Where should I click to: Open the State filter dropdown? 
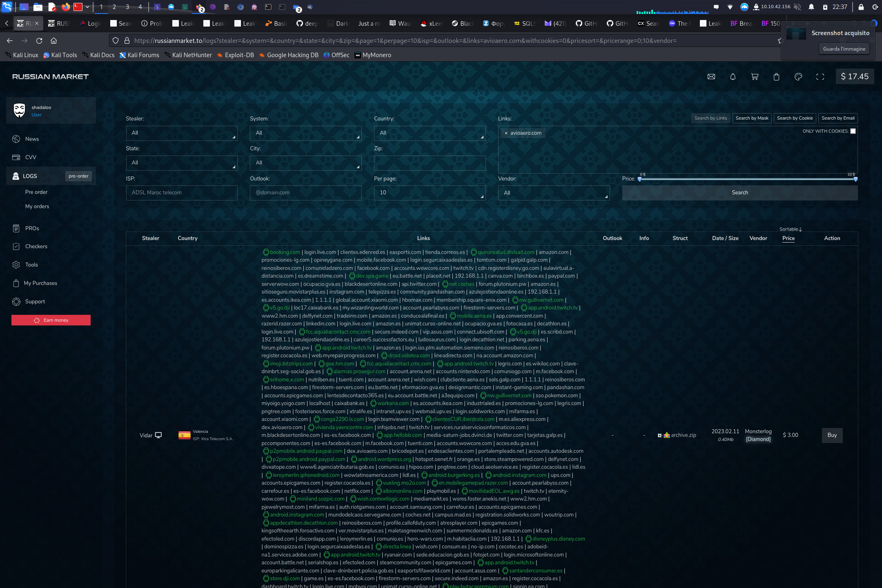[182, 163]
